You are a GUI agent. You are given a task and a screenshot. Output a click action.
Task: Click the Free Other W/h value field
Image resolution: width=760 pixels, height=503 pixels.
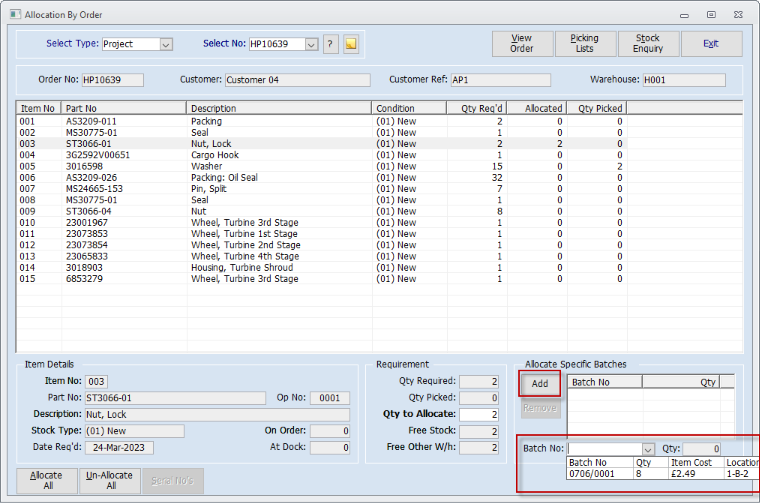[x=479, y=447]
